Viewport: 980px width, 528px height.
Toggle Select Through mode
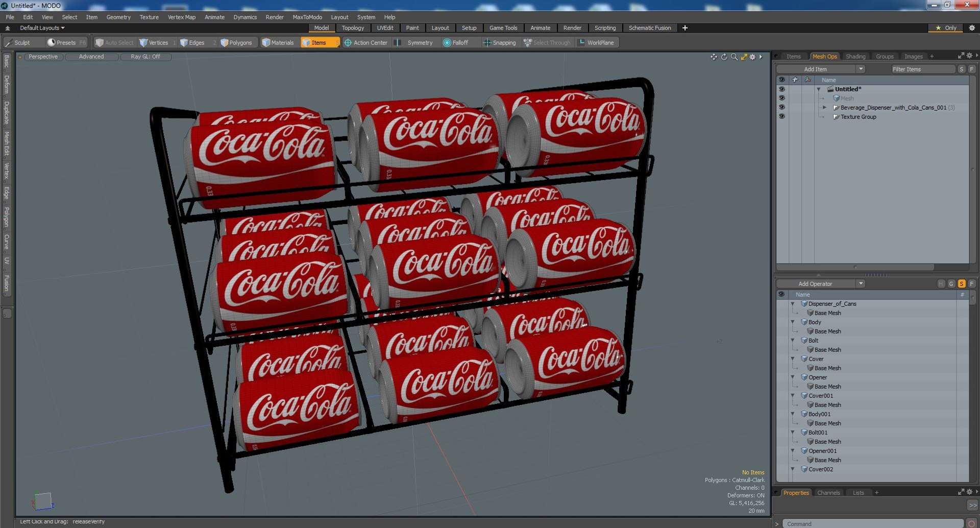(547, 43)
